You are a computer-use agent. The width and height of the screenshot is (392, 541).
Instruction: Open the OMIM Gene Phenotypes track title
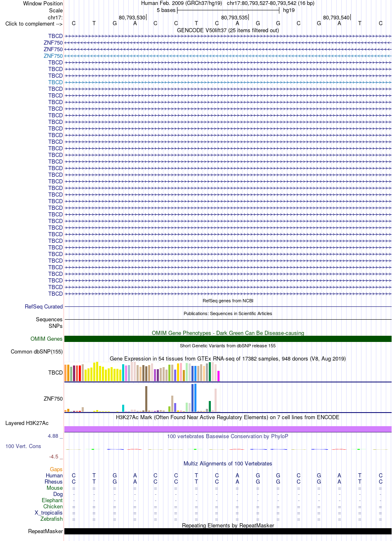(x=228, y=333)
